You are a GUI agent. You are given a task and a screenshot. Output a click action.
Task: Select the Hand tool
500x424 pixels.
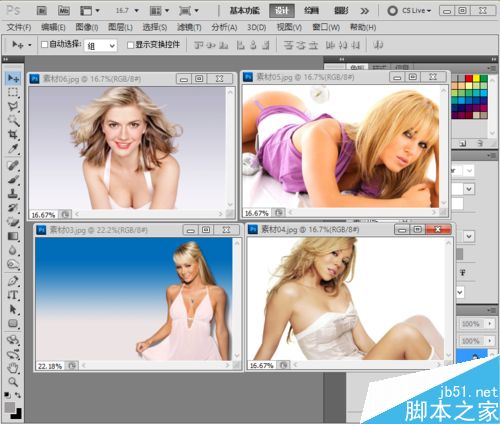13,368
